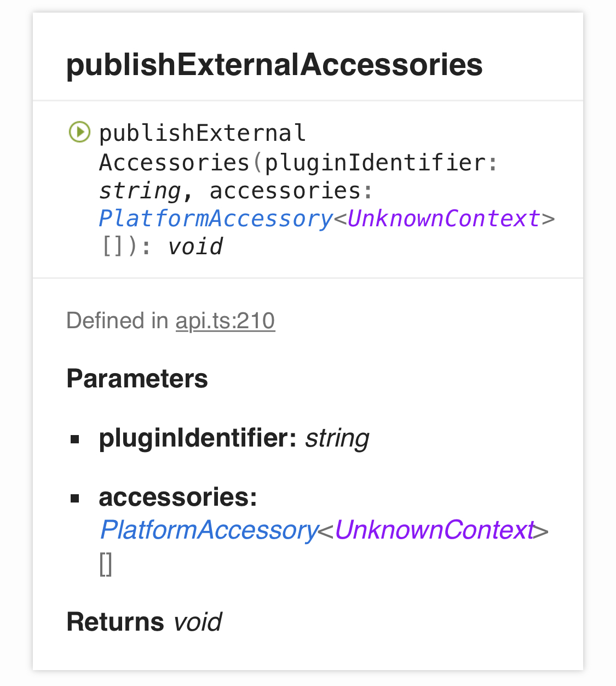Open PlatformAccessory link in the signature

pyautogui.click(x=216, y=219)
